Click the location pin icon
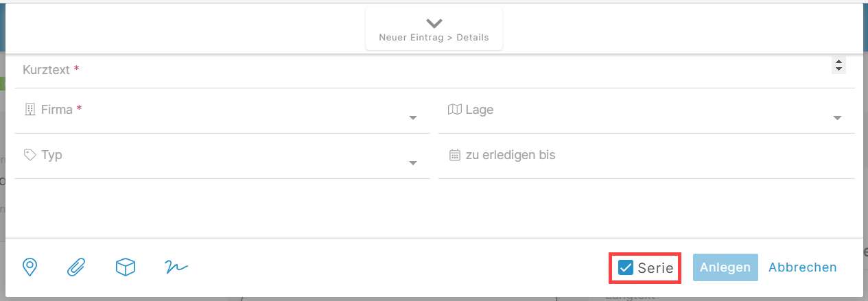The height and width of the screenshot is (301, 868). pos(30,267)
